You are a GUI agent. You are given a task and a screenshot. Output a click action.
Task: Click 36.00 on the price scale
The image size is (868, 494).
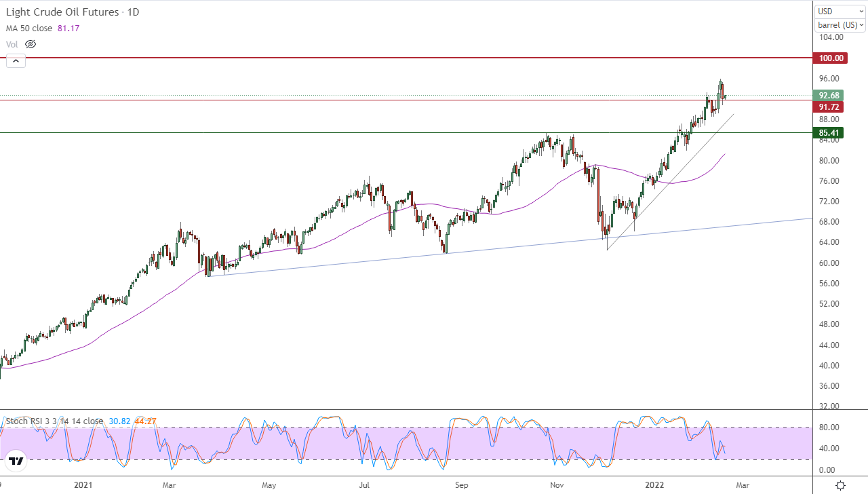pos(829,386)
